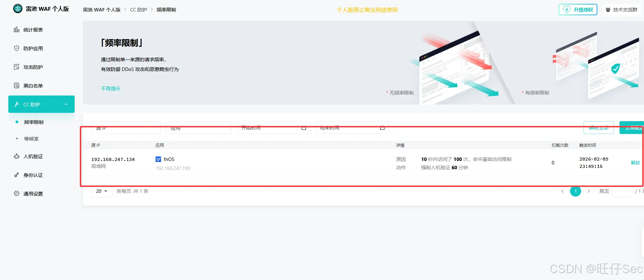Collapse the CC 防护 menu chevron
Viewport: 644px width, 280px height.
[66, 104]
